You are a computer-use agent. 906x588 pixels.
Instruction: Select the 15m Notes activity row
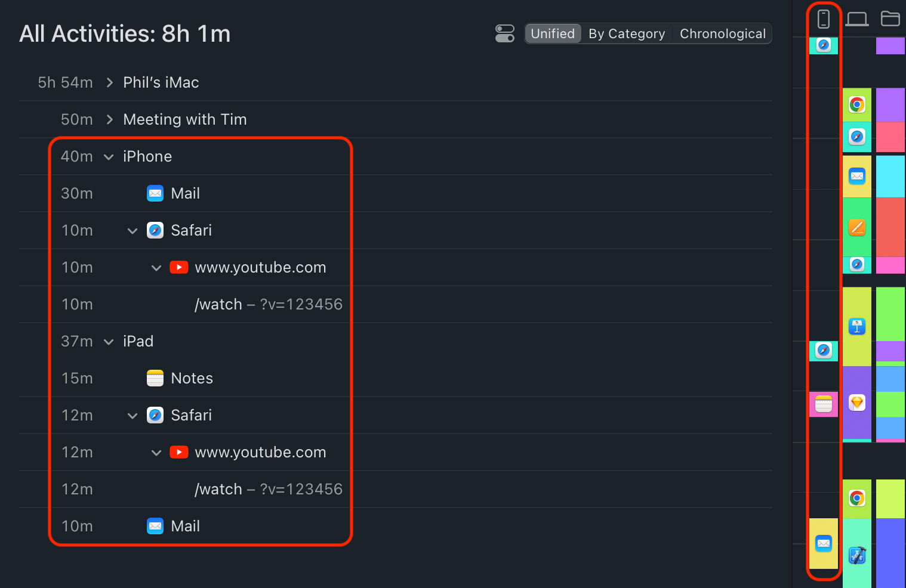coord(192,378)
